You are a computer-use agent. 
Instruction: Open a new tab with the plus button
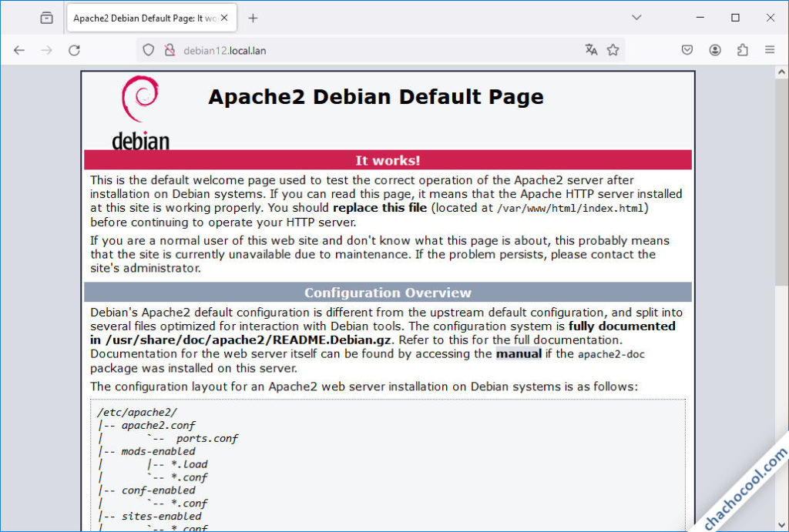252,17
